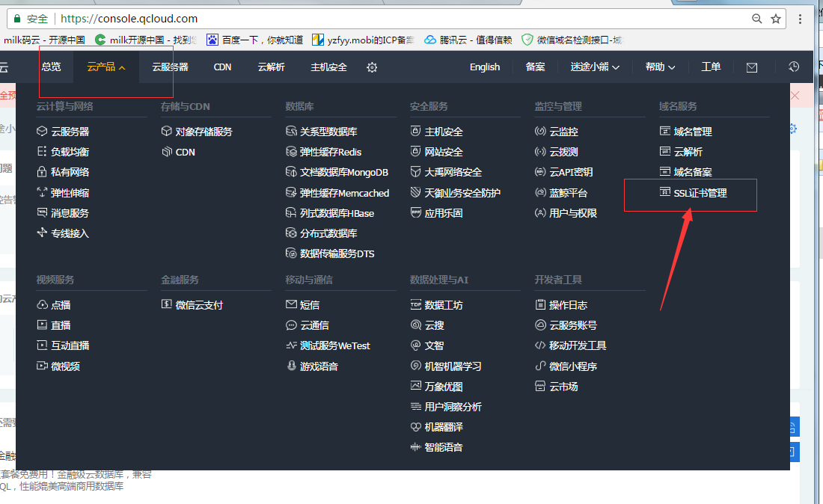823x504 pixels.
Task: Open 测试服务WeTest
Action: tap(328, 345)
